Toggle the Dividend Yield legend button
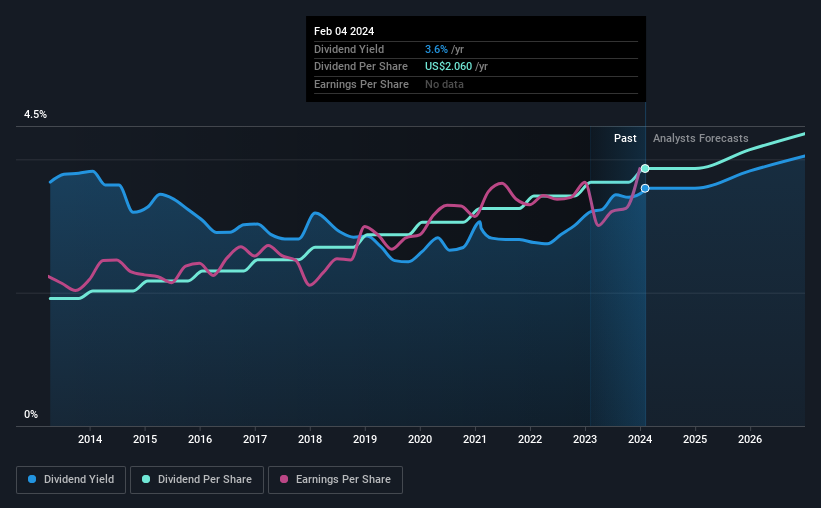This screenshot has height=508, width=821. click(x=71, y=480)
